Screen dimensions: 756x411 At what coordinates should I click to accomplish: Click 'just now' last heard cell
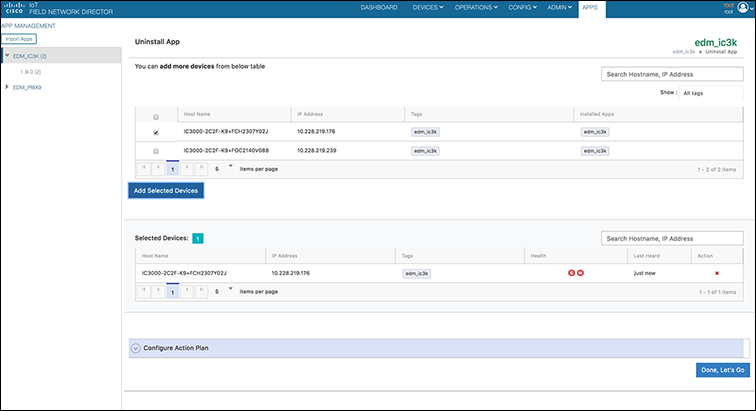pyautogui.click(x=645, y=273)
